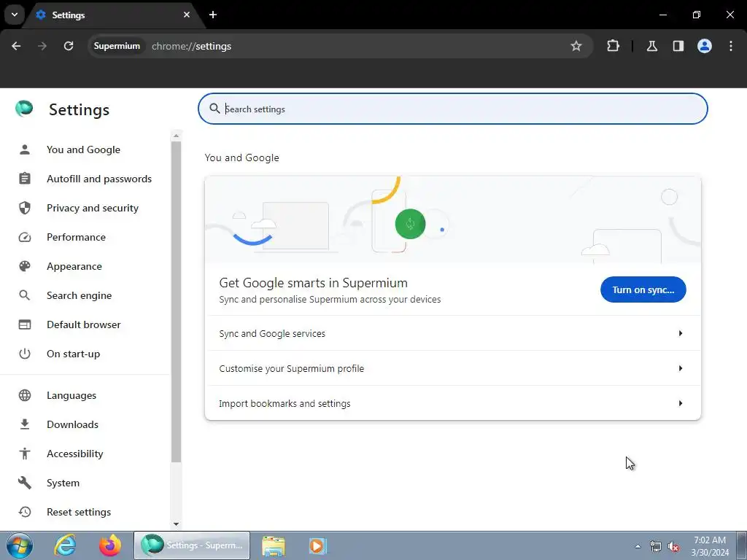Select the Settings tab
747x560 pixels.
pyautogui.click(x=113, y=15)
